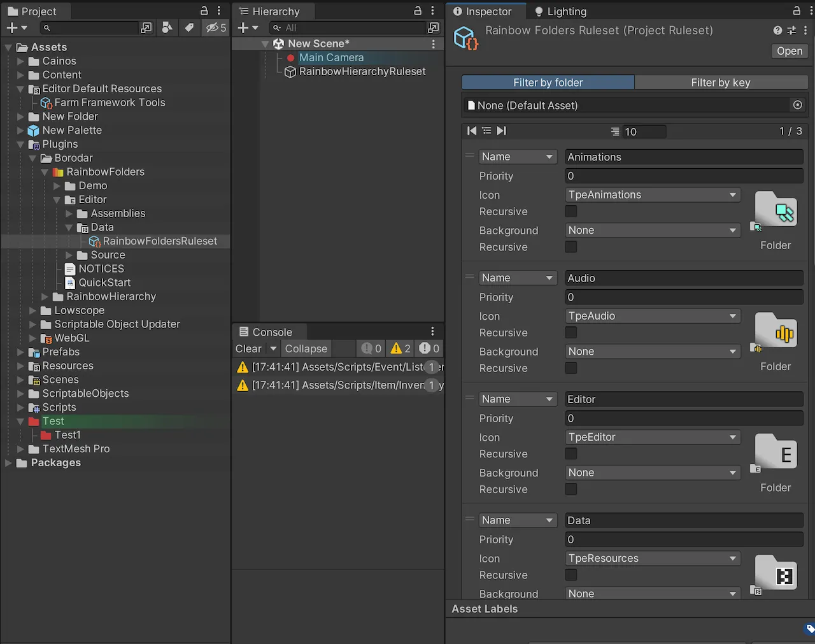Click the Hierarchy panel lock icon

point(418,11)
